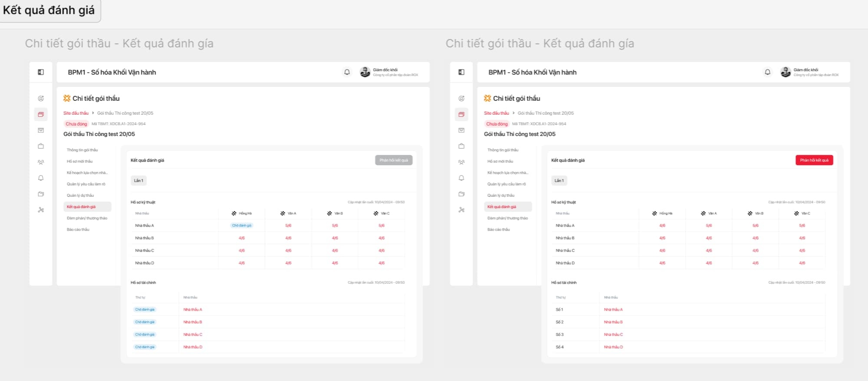
Task: Open 'Thông tin gói thầu' in left mockup menu
Action: click(82, 150)
